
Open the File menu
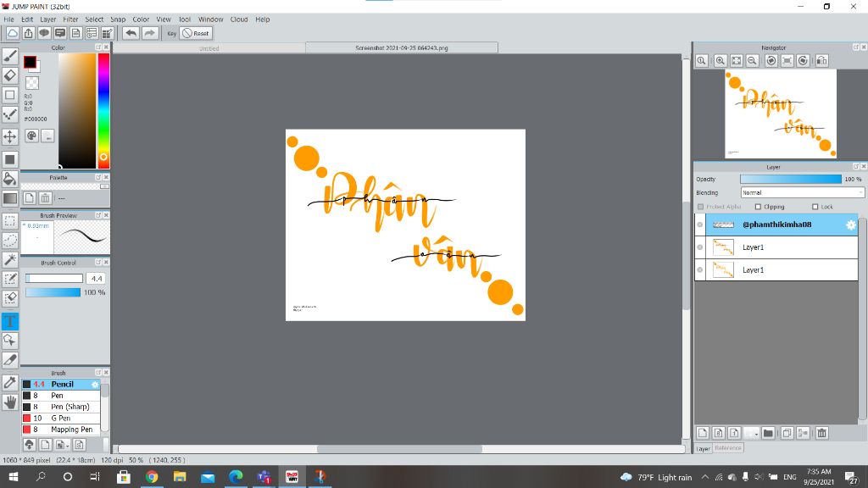click(8, 19)
